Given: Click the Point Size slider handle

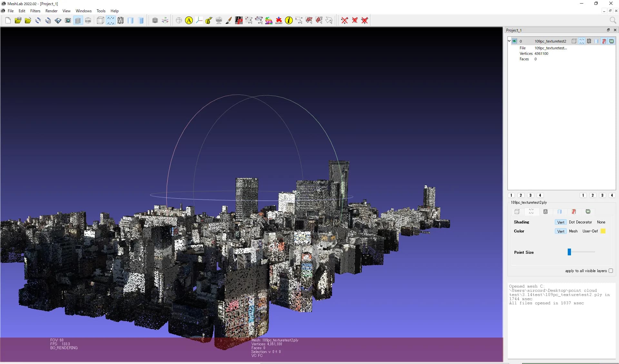Looking at the screenshot, I should pyautogui.click(x=569, y=252).
